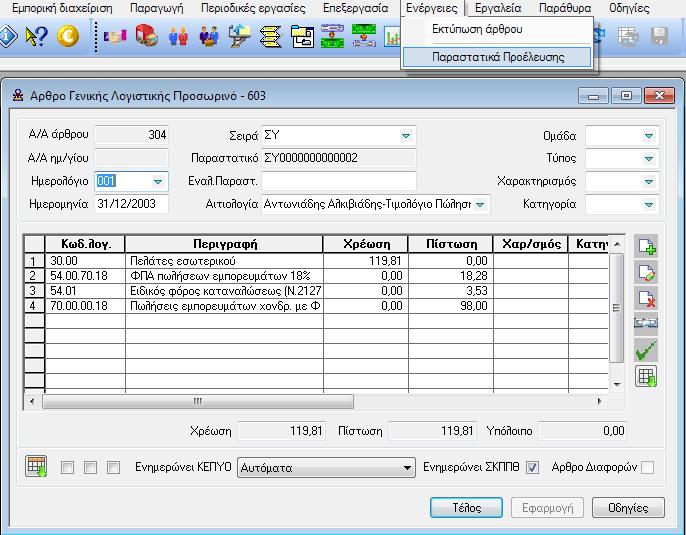
Task: Click the 54.01 account code cell
Action: point(85,291)
